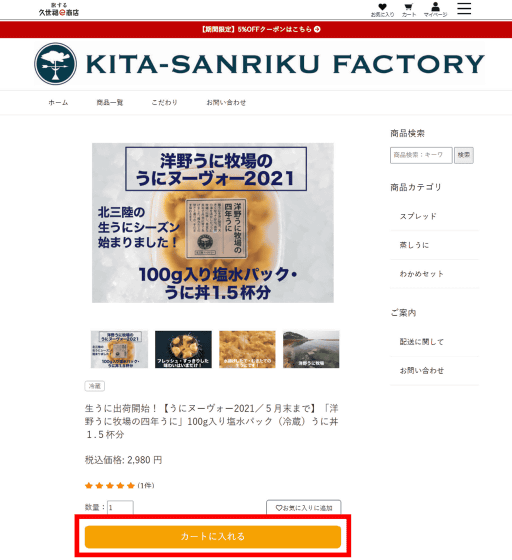Viewport: 512px width, 560px height.
Task: Click the 検索 search button
Action: [x=464, y=155]
